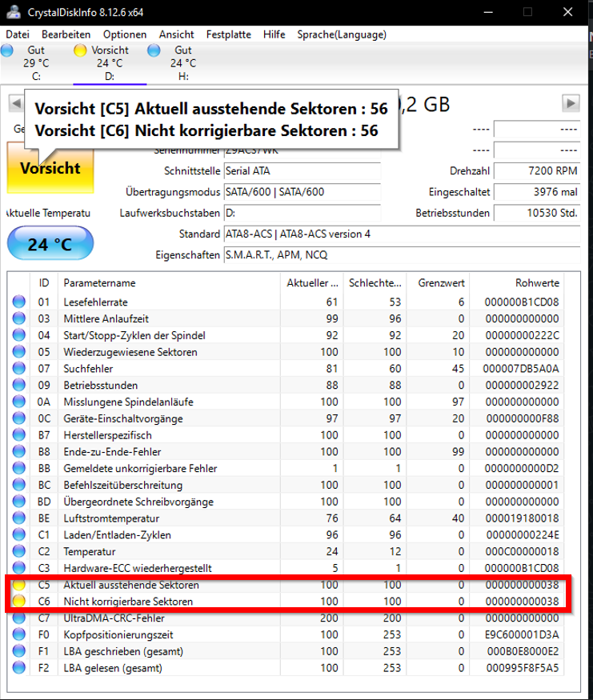Image resolution: width=593 pixels, height=700 pixels.
Task: Click the status icon of Laden/Entladen-Zyklen row
Action: pos(18,534)
